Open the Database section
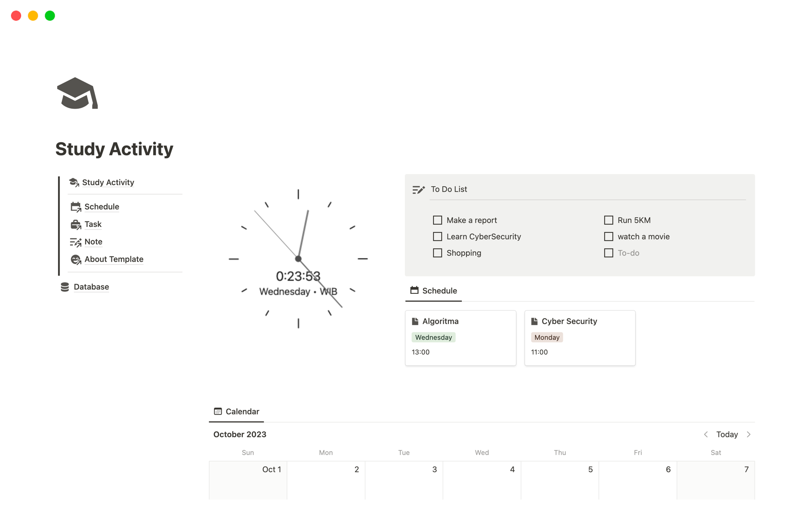This screenshot has width=812, height=508. tap(91, 286)
